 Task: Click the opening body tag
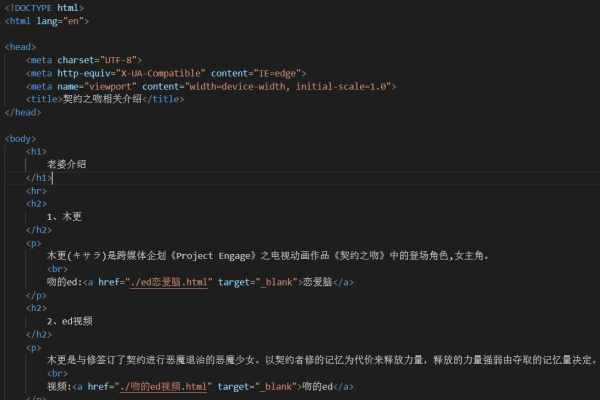coord(21,138)
